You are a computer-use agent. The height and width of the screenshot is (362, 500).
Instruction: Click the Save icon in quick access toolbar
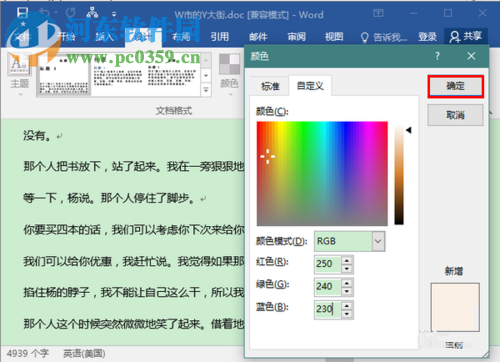22,13
